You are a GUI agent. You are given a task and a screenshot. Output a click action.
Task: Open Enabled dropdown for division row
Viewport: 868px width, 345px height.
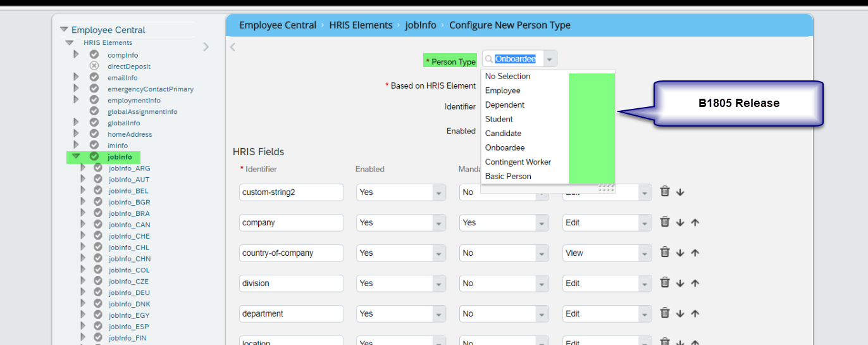[x=438, y=284]
